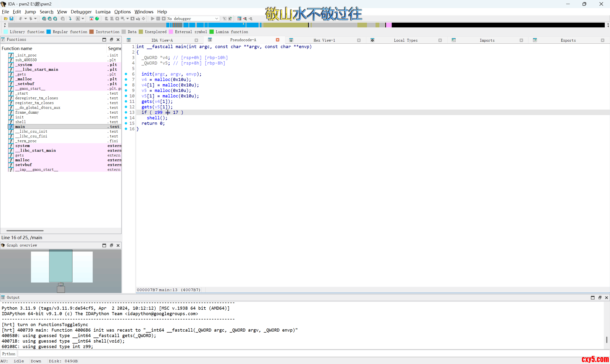The height and width of the screenshot is (364, 610).
Task: Click the Save database icon
Action: 11,19
